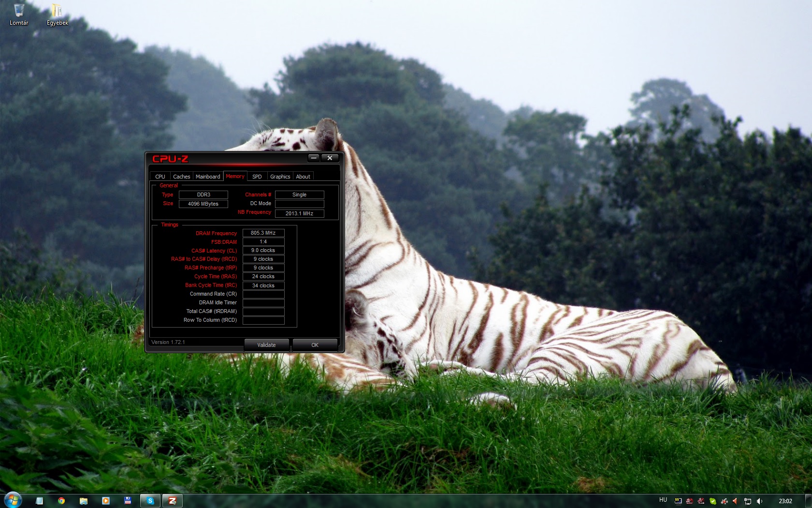Open the SPD tab
This screenshot has width=812, height=508.
tap(257, 177)
